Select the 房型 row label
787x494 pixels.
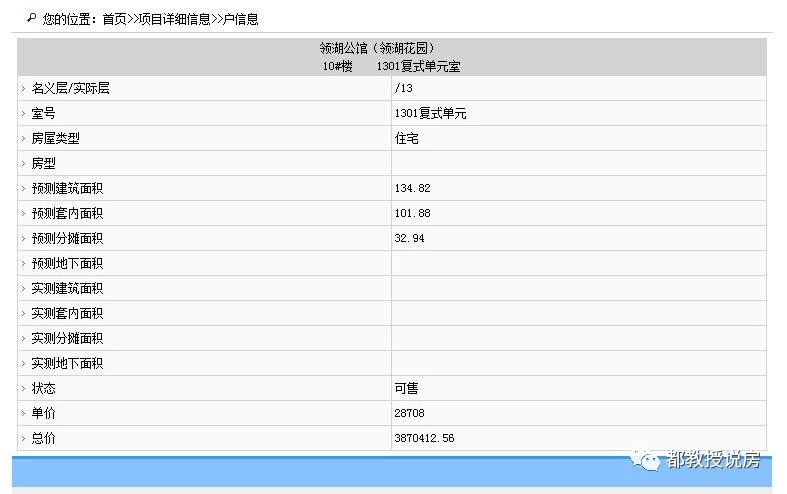tap(43, 164)
